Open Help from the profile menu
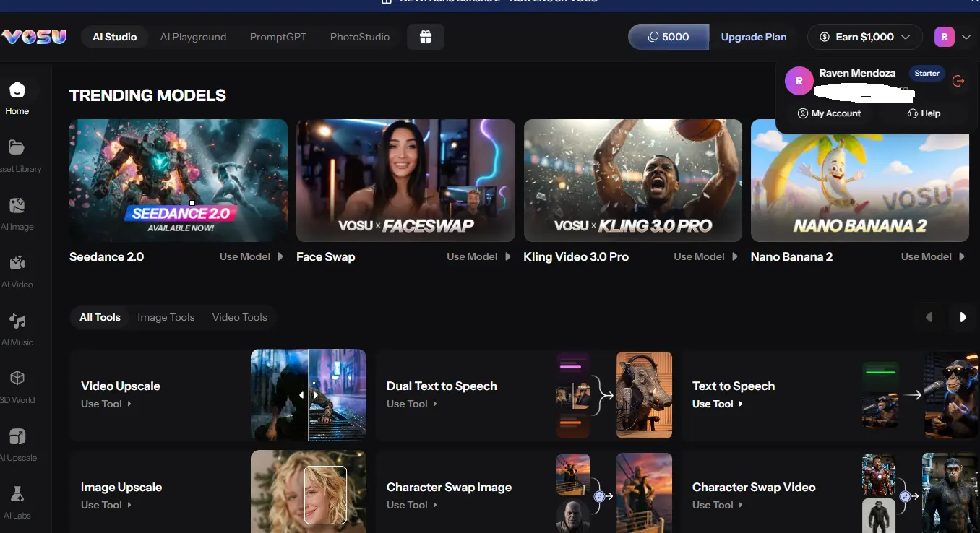Viewport: 980px width, 533px height. (924, 113)
